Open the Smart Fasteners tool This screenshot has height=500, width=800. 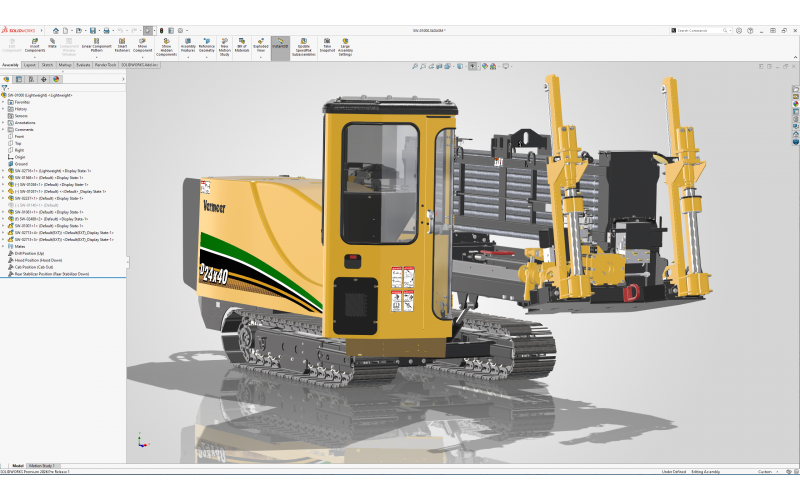(122, 45)
